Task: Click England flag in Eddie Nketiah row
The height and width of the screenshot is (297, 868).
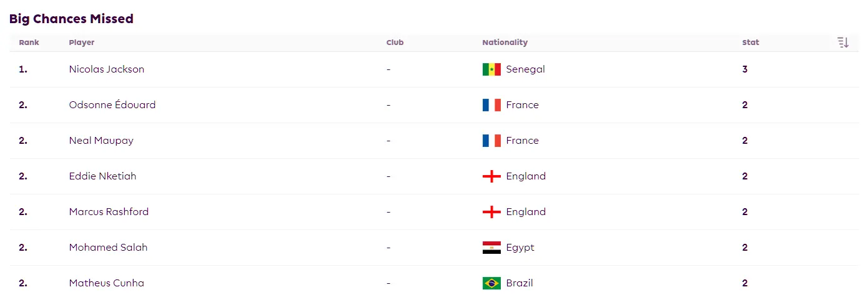Action: tap(491, 176)
